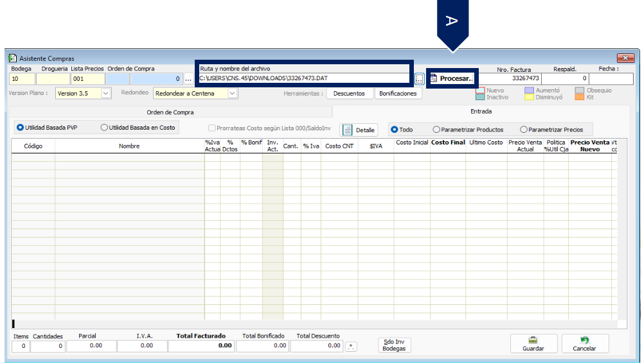The width and height of the screenshot is (642, 364).
Task: Click the Código column header
Action: coord(33,146)
